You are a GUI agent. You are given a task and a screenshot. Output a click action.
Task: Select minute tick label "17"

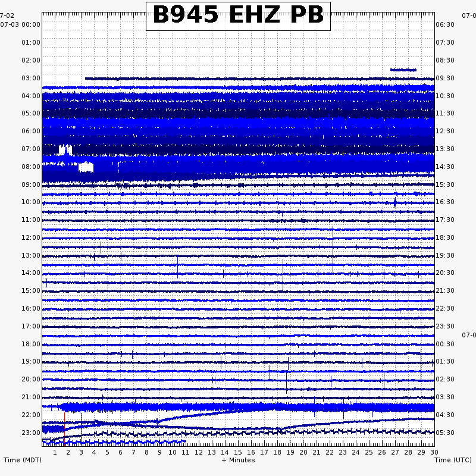pos(264,452)
